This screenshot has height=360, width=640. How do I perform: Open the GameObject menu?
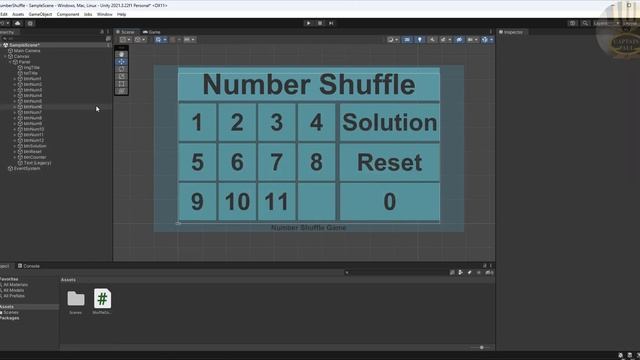[x=40, y=14]
